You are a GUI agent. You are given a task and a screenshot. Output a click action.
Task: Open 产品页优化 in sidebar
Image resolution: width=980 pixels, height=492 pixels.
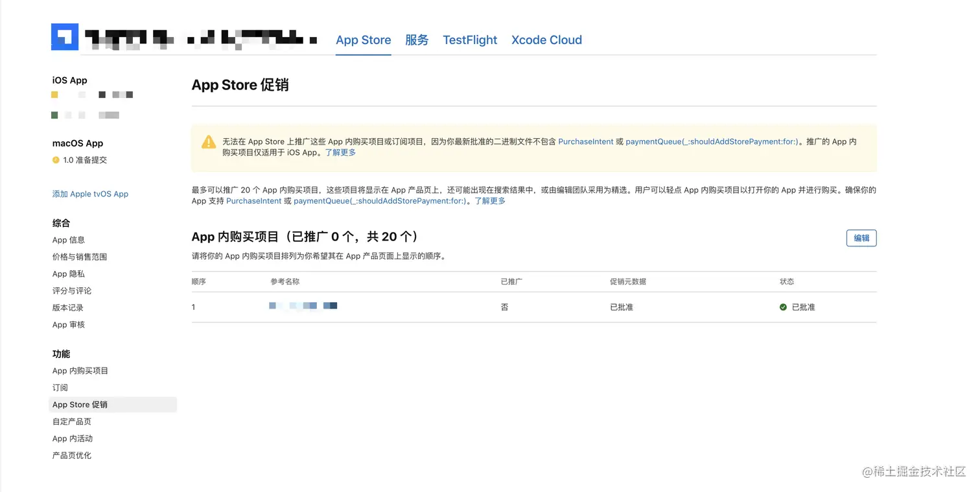72,455
